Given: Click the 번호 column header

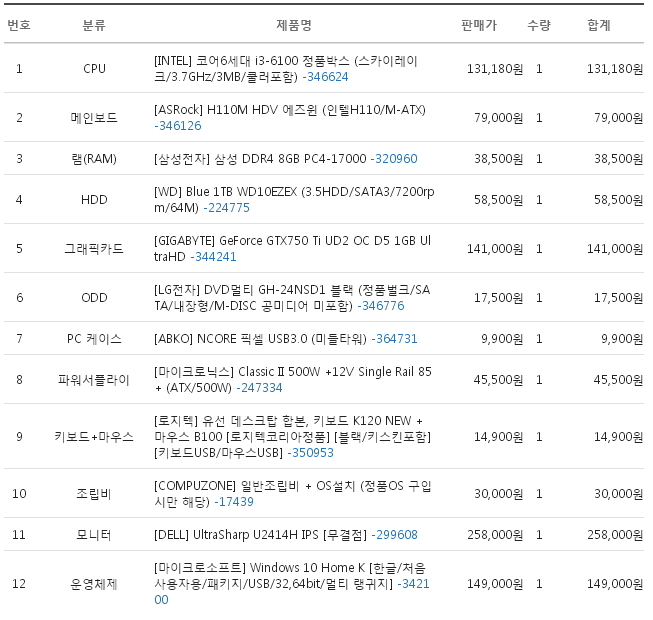Looking at the screenshot, I should pyautogui.click(x=19, y=25).
